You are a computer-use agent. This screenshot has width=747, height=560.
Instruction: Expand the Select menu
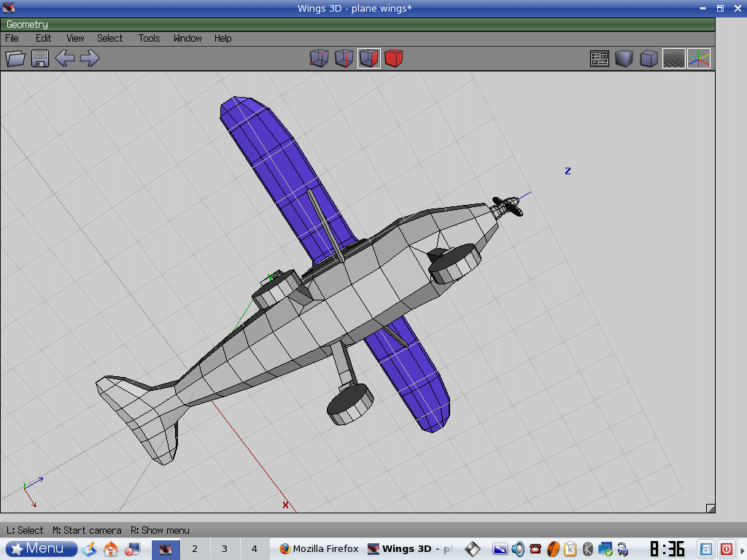click(x=110, y=38)
